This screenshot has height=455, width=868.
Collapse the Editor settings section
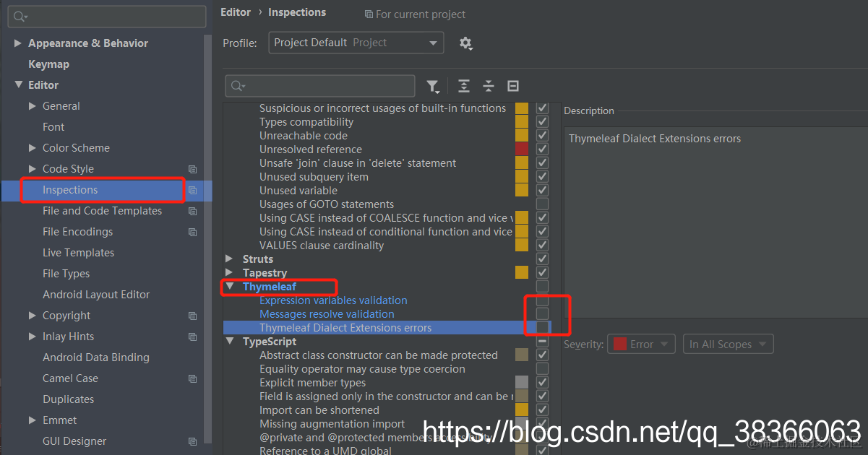pos(17,85)
